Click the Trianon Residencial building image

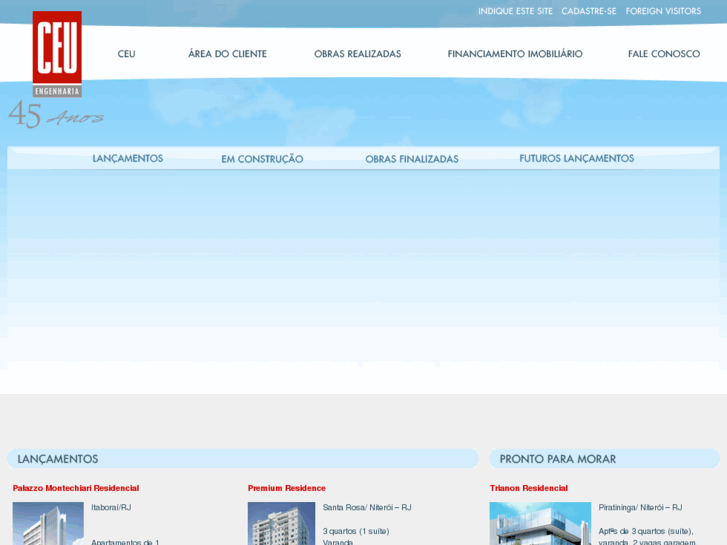coord(540,524)
